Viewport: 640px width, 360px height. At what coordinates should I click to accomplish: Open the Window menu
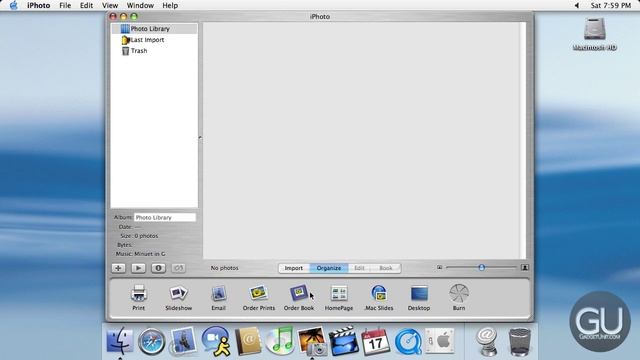140,5
